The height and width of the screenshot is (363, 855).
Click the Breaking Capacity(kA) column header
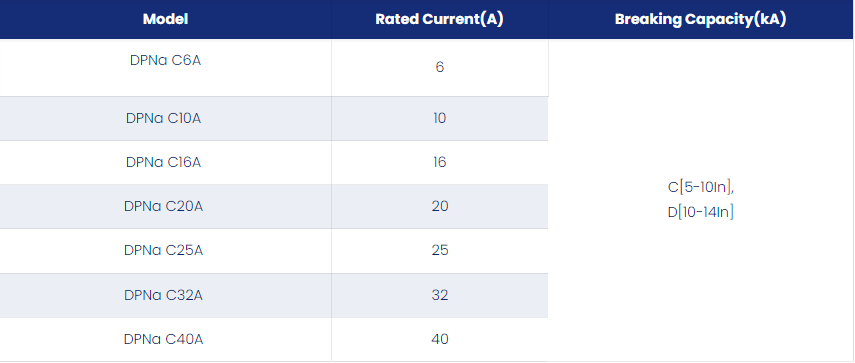701,20
